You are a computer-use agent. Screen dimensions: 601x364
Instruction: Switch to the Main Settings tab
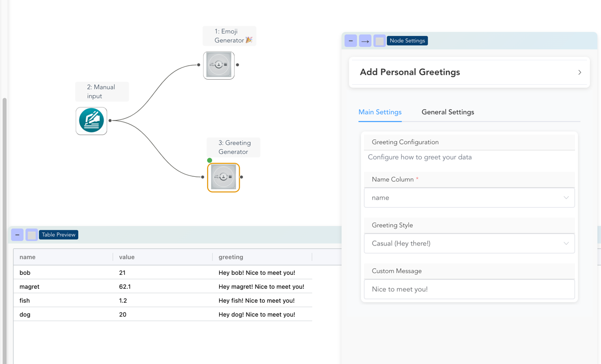coord(380,112)
